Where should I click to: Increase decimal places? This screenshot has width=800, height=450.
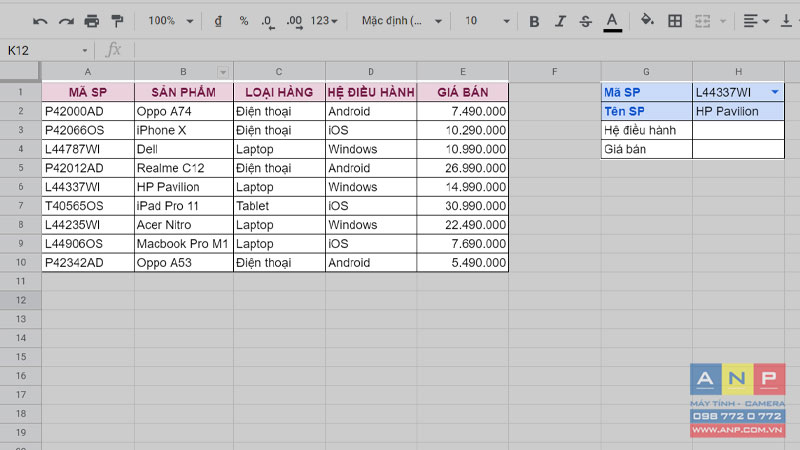click(x=294, y=21)
